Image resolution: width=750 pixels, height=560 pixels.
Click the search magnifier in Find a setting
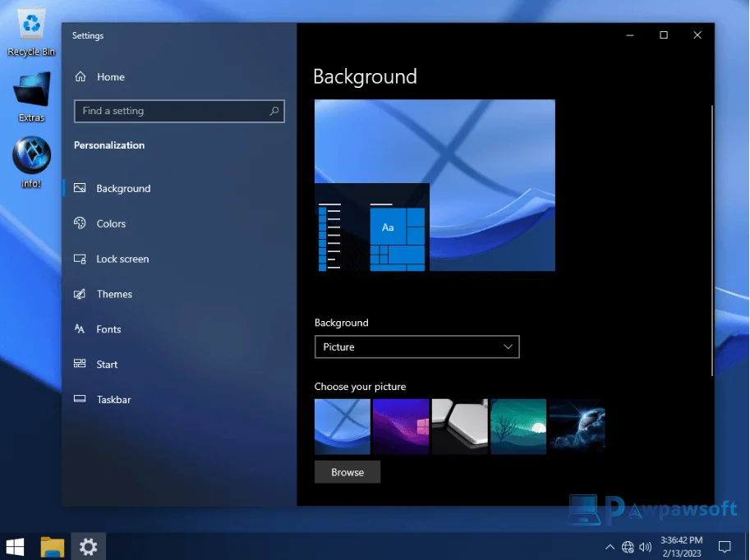[274, 111]
